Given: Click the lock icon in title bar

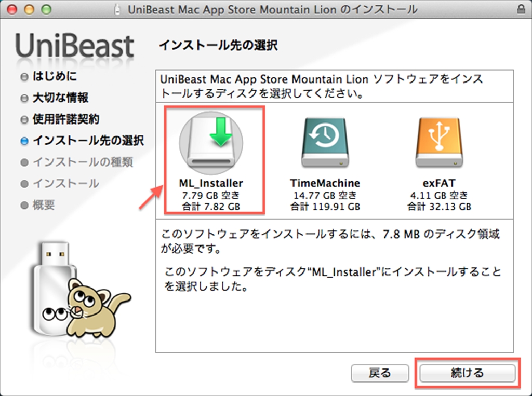Looking at the screenshot, I should (x=521, y=9).
